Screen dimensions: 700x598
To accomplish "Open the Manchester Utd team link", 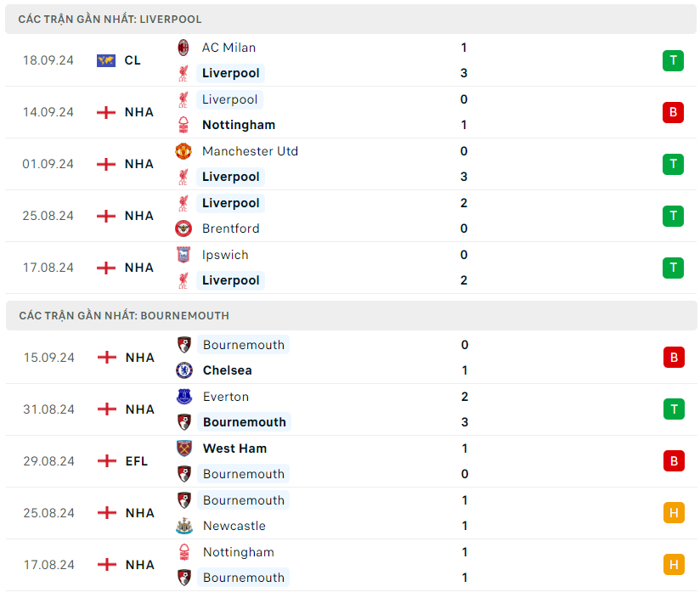I will point(250,151).
